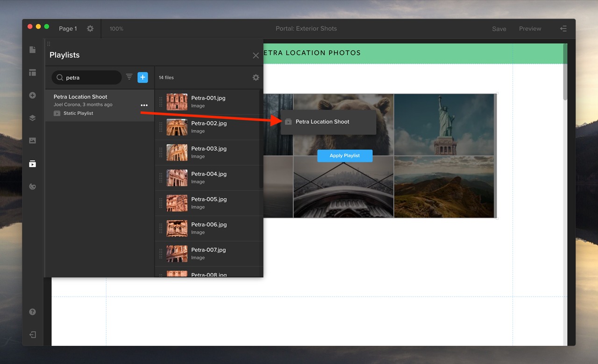
Task: Open more options for Petra Location Shoot
Action: (x=144, y=105)
